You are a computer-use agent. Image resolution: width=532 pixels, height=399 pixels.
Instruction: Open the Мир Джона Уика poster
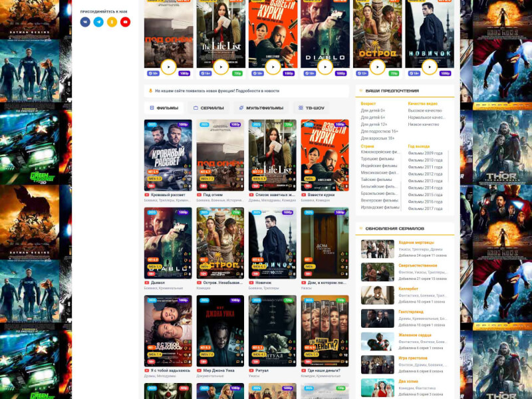pyautogui.click(x=220, y=331)
